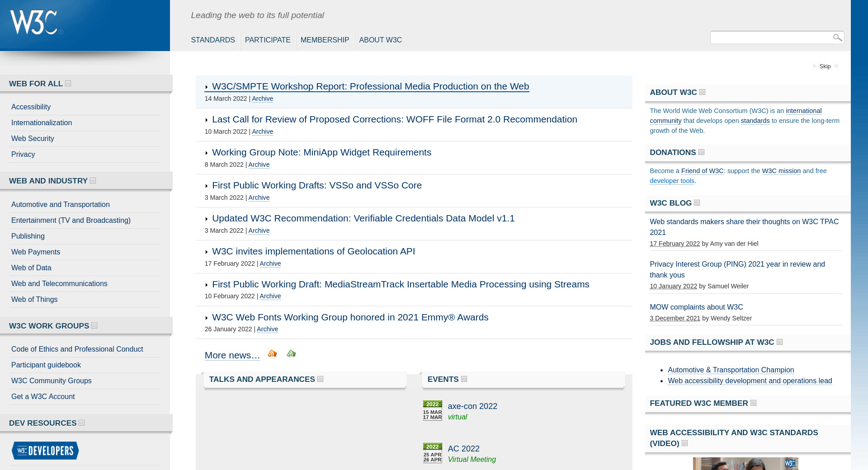Screen dimensions: 868x470
Task: Collapse the Talks and Appearances panel
Action: point(321,379)
